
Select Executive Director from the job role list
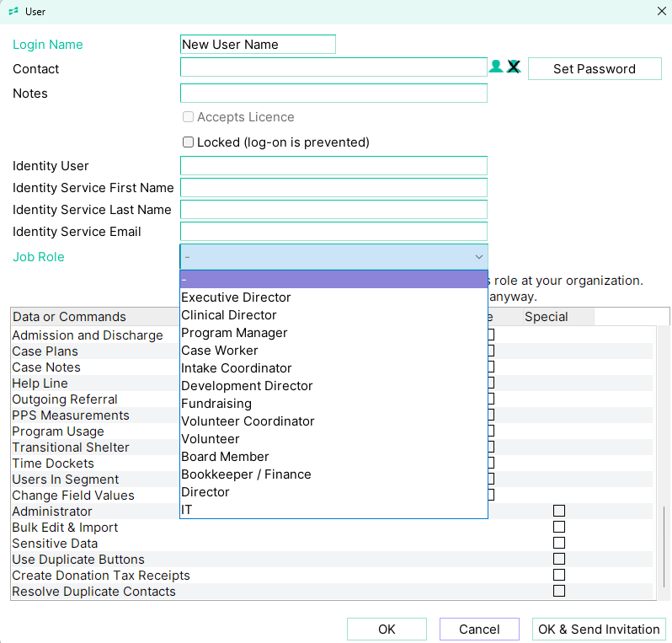click(x=236, y=297)
